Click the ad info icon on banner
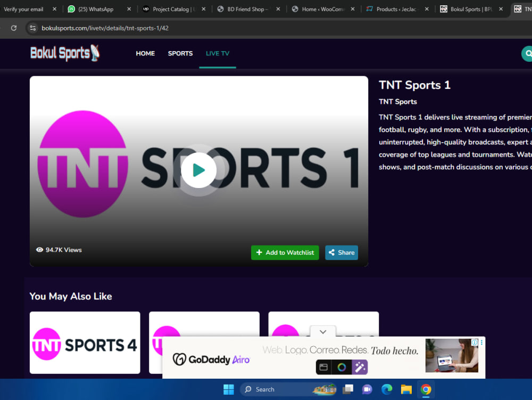 (475, 342)
